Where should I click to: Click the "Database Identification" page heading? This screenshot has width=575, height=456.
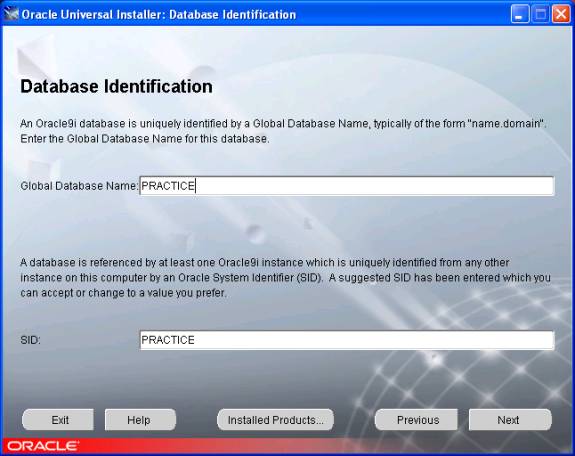(x=116, y=87)
